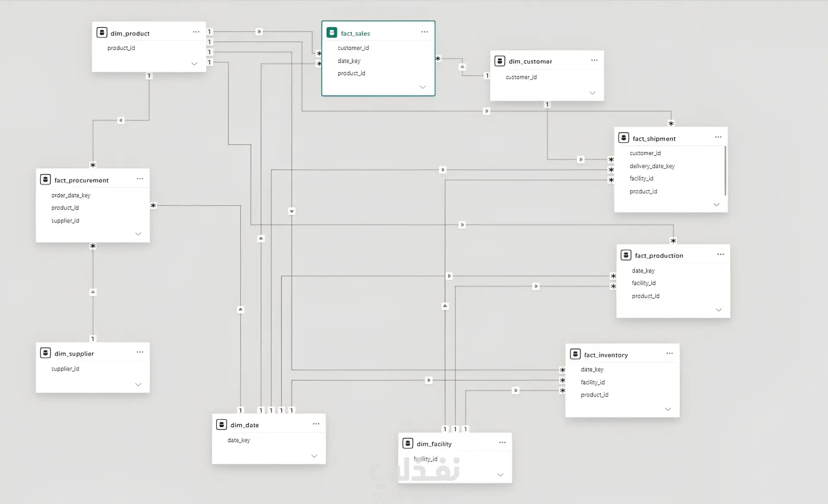Click the fact_shipment table title
The width and height of the screenshot is (828, 504).
tap(654, 138)
